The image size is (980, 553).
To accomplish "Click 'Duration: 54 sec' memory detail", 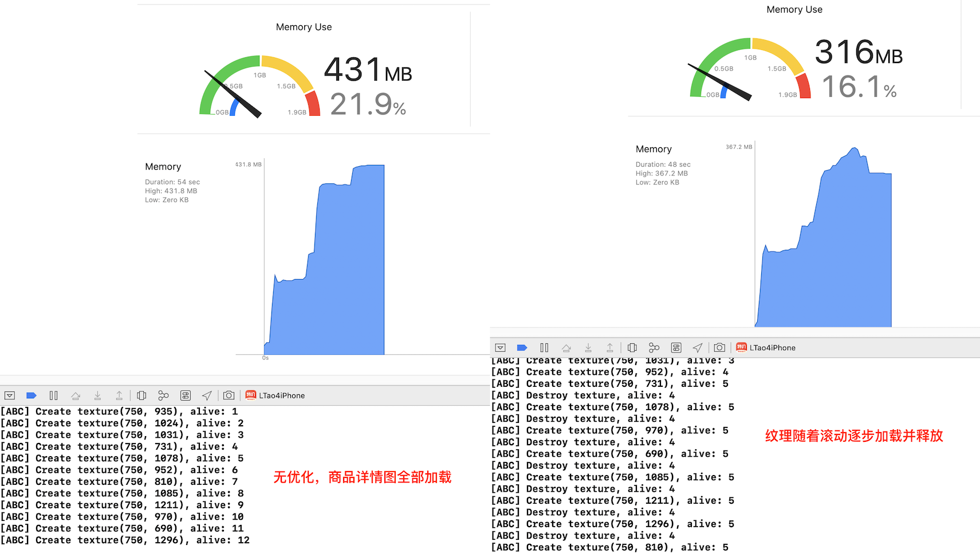I will [172, 182].
